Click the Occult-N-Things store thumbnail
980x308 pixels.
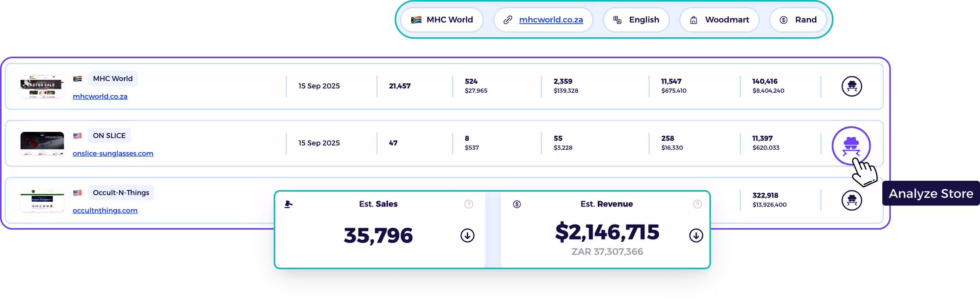pyautogui.click(x=42, y=200)
